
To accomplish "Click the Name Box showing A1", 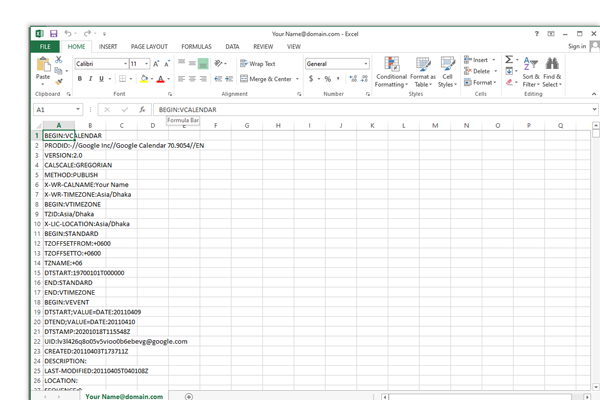I will pyautogui.click(x=57, y=110).
